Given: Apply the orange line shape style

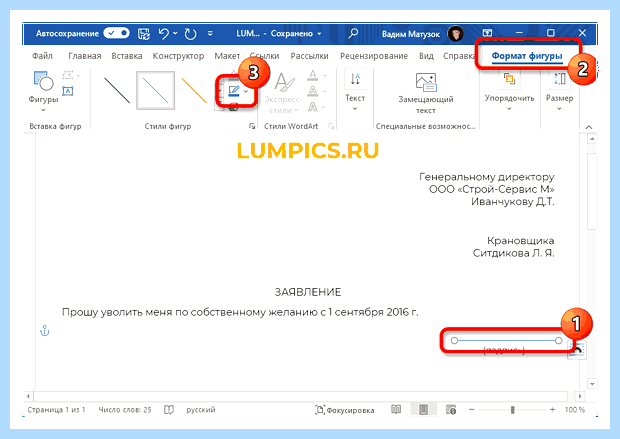Looking at the screenshot, I should tap(194, 91).
